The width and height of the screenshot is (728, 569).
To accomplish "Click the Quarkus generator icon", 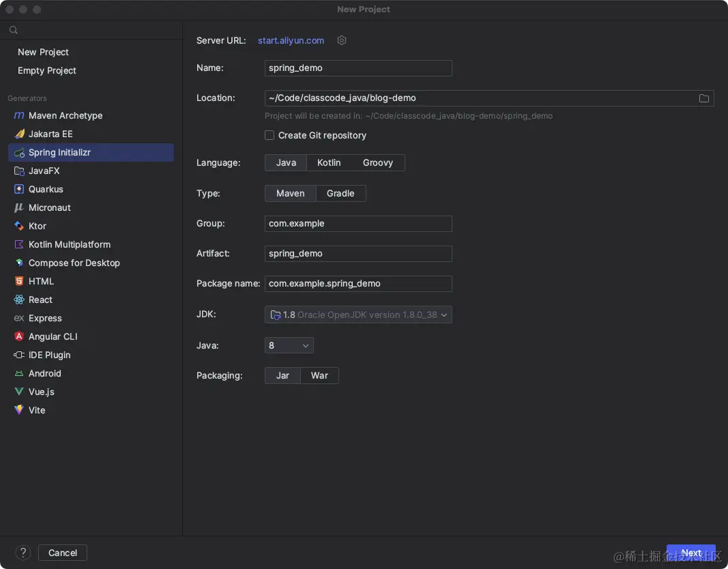I will [x=19, y=190].
